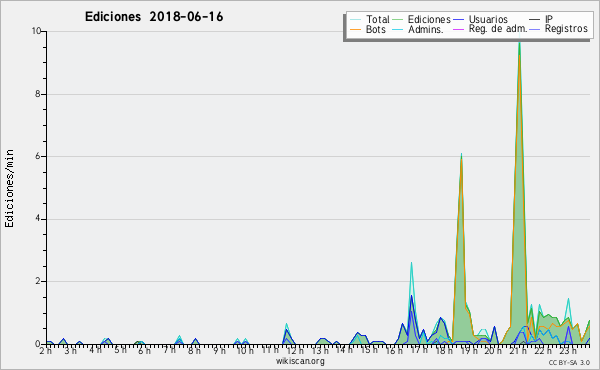600x370 pixels.
Task: Click the 23 h axis label
Action: (x=568, y=350)
